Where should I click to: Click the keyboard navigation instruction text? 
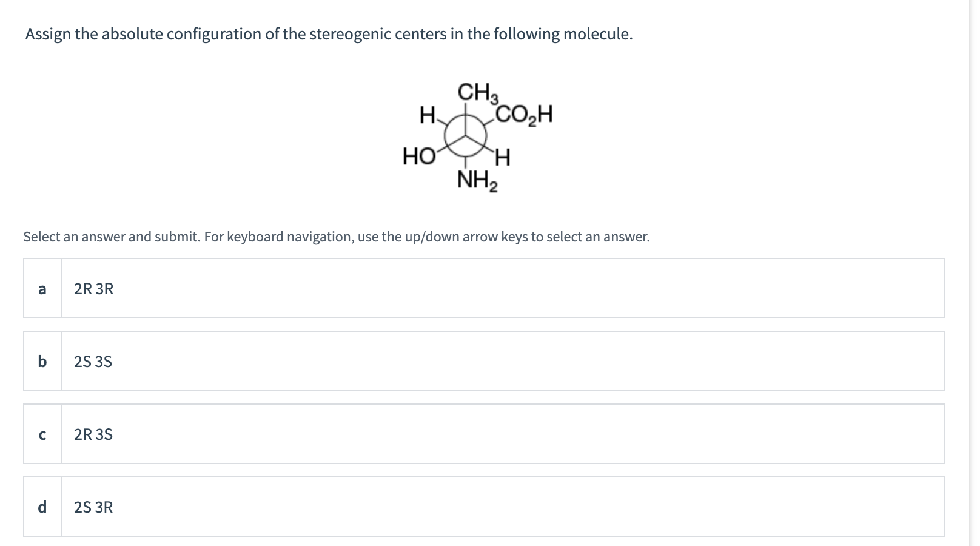(x=336, y=237)
